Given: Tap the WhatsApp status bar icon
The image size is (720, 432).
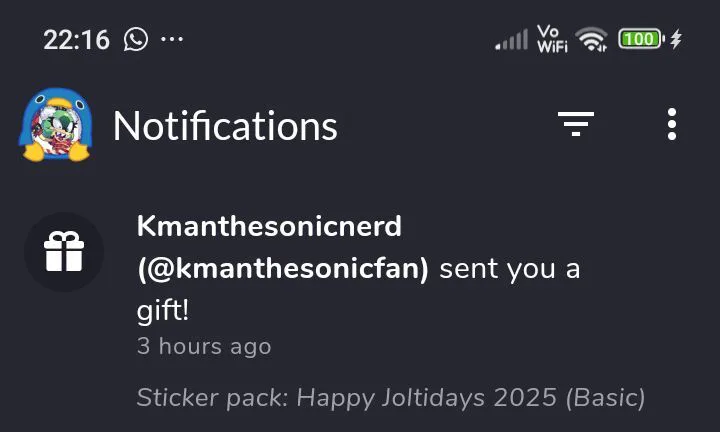Looking at the screenshot, I should click(136, 39).
